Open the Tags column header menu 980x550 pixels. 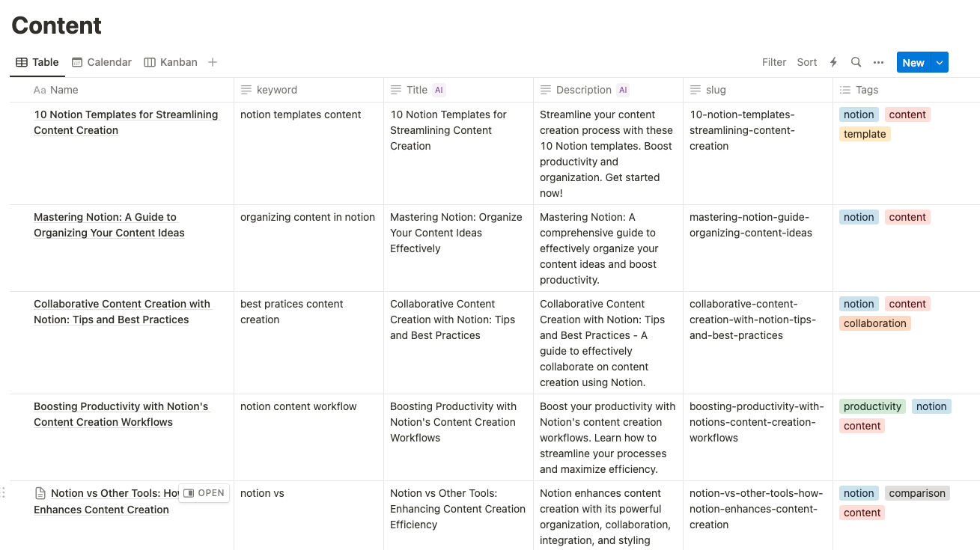tap(867, 90)
